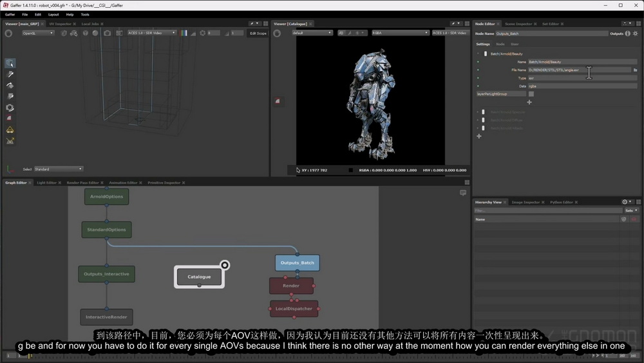644x363 pixels.
Task: Select the Scale tool
Action: click(10, 96)
